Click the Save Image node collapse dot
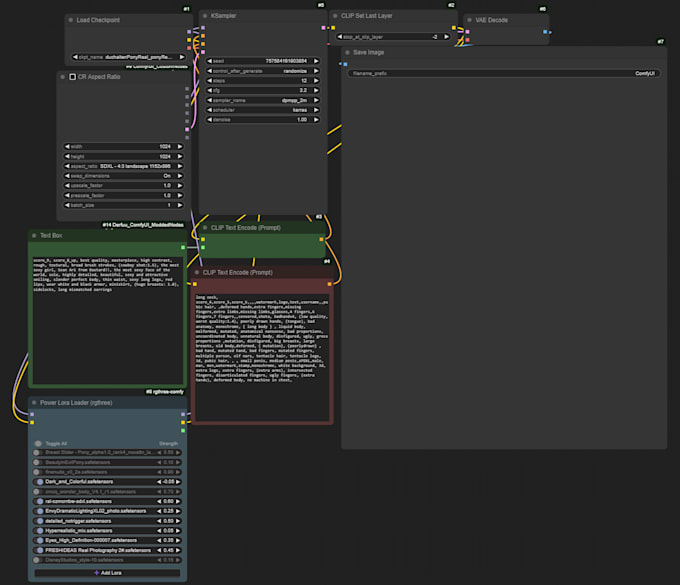The width and height of the screenshot is (680, 585). pos(347,52)
